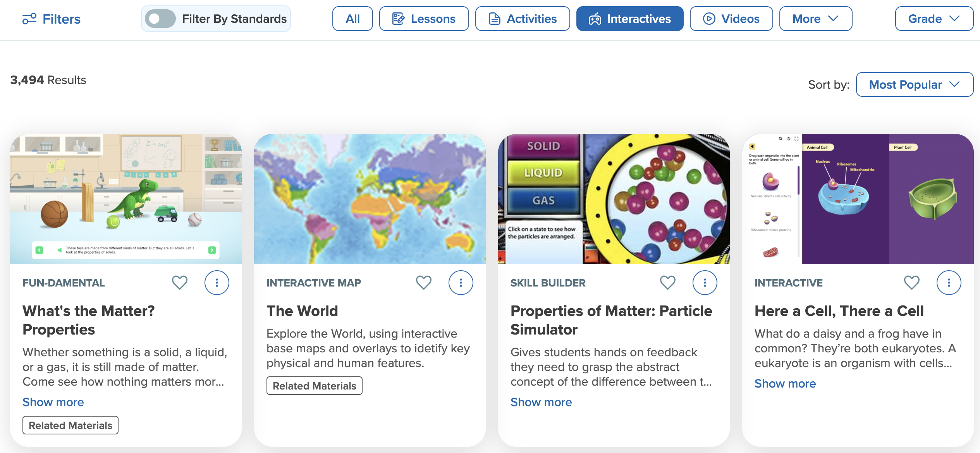
Task: Switch to the All tab
Action: pos(352,18)
